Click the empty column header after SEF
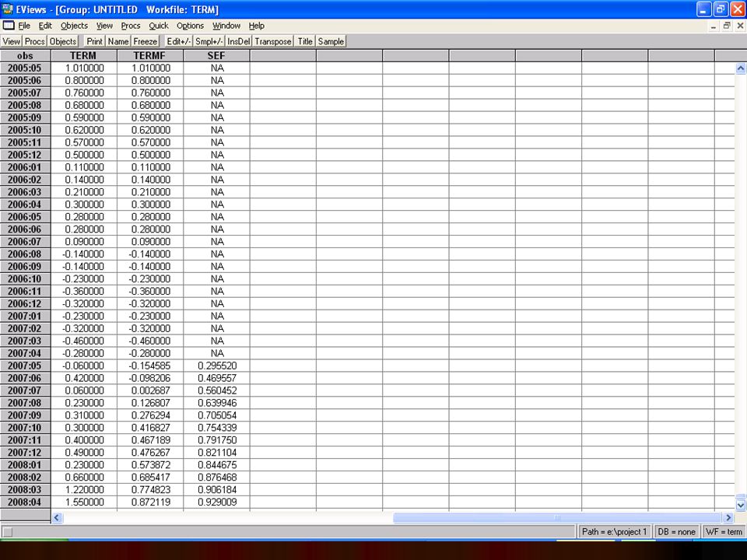 point(283,56)
